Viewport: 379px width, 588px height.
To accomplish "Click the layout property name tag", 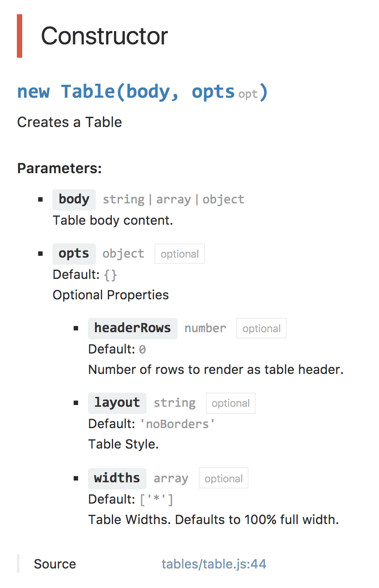I will 117,403.
